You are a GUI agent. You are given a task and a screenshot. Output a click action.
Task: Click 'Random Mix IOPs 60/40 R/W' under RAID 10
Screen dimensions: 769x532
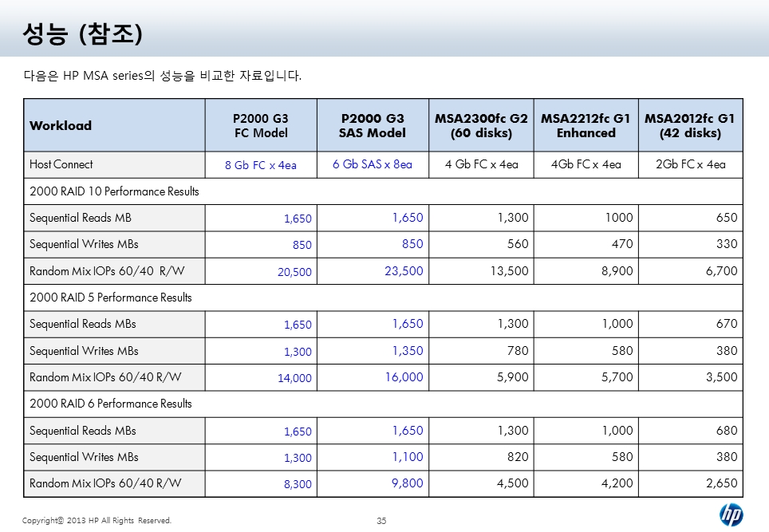point(107,271)
